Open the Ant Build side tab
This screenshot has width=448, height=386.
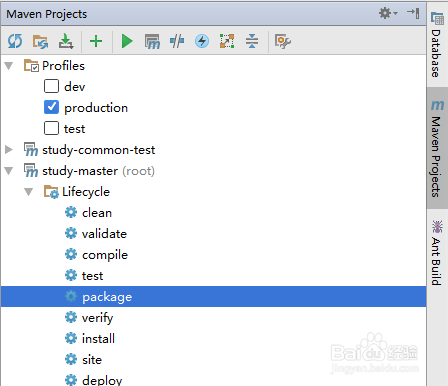437,253
